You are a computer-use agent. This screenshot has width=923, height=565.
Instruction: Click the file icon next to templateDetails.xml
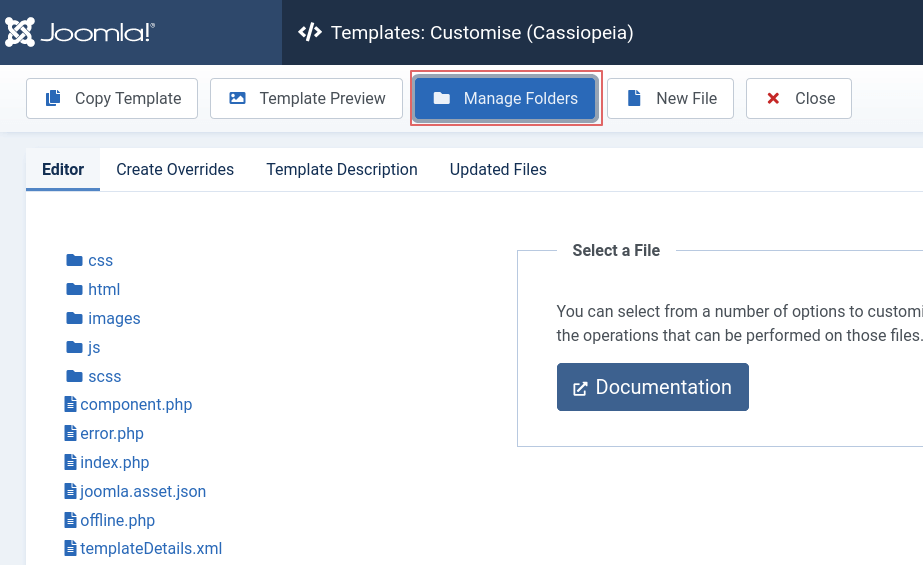point(70,548)
